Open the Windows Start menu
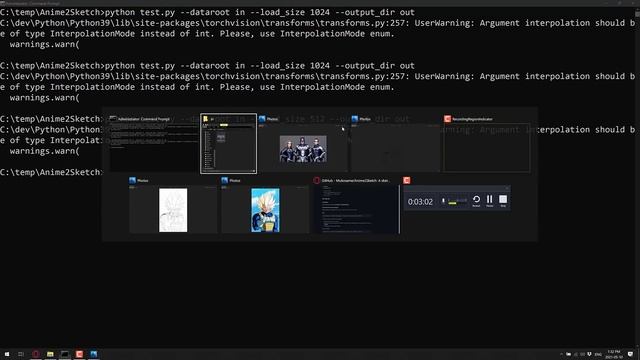 coord(7,354)
